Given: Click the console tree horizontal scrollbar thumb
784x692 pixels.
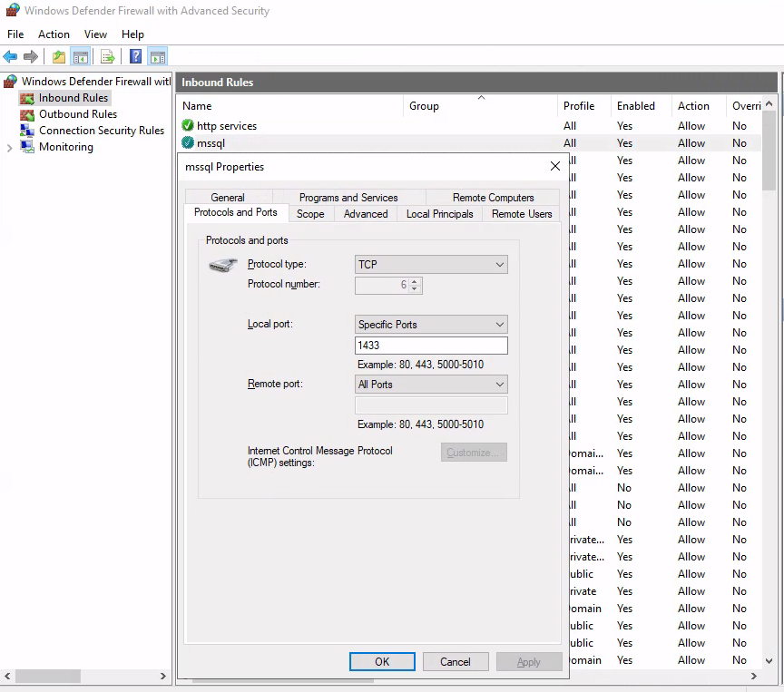Looking at the screenshot, I should pyautogui.click(x=48, y=676).
